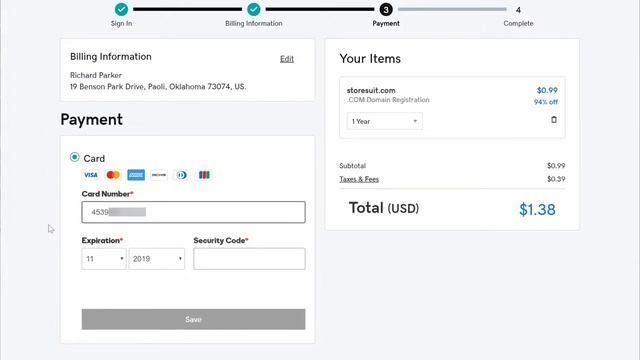Click the Total (USD) label
This screenshot has width=640, height=360.
click(384, 208)
